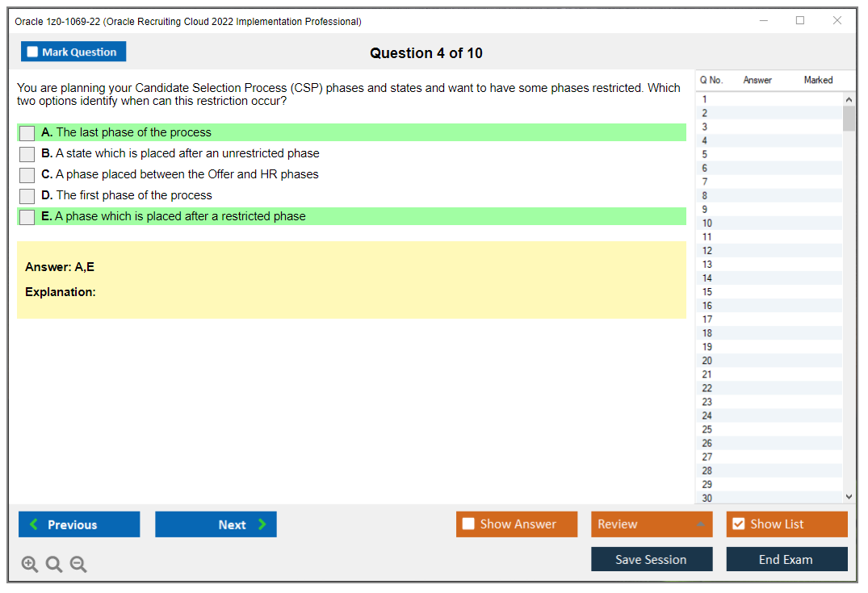868x593 pixels.
Task: Select the middle magnifier icon
Action: (54, 564)
